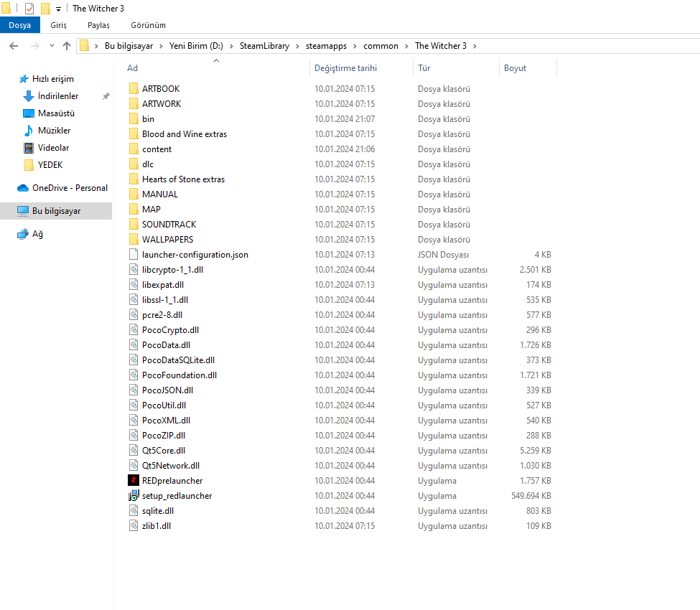
Task: Select the pcre2-8.dll file name
Action: [x=162, y=315]
